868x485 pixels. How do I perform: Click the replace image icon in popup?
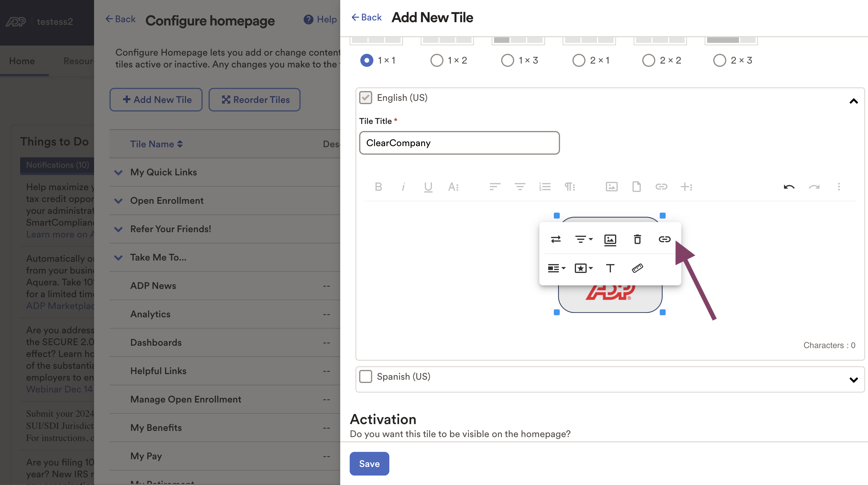[x=556, y=239]
